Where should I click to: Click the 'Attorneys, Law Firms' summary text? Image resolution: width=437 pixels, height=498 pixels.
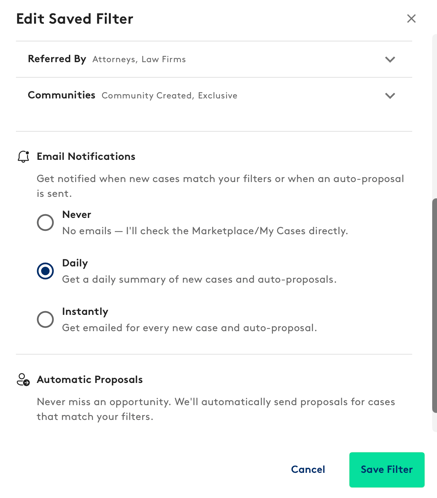pos(139,59)
